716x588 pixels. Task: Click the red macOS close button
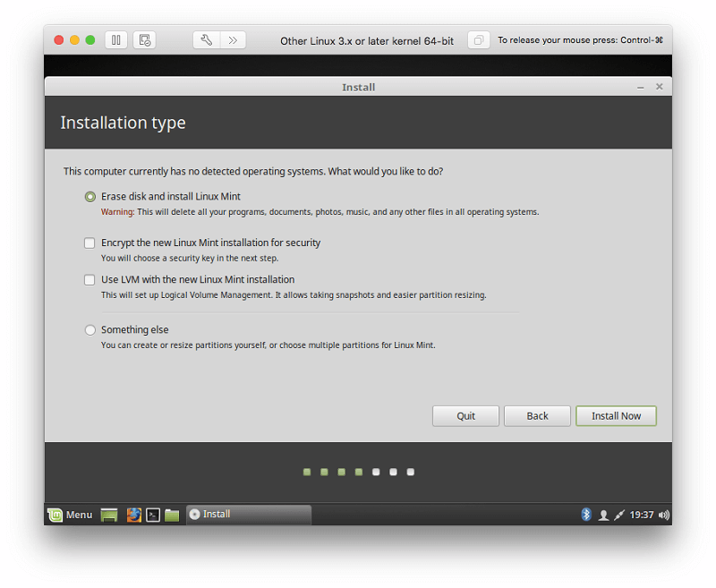59,40
